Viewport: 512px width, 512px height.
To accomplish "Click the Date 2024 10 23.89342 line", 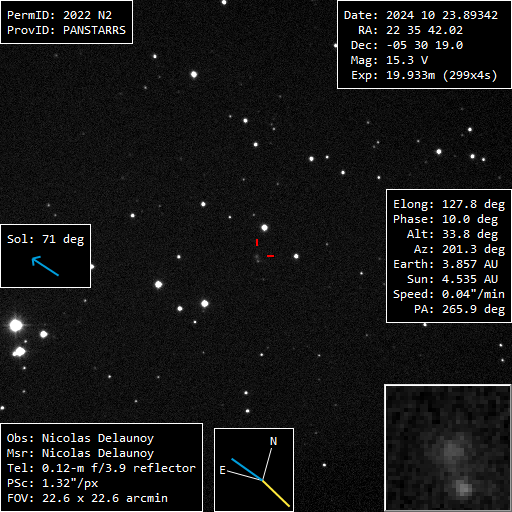I will (421, 15).
